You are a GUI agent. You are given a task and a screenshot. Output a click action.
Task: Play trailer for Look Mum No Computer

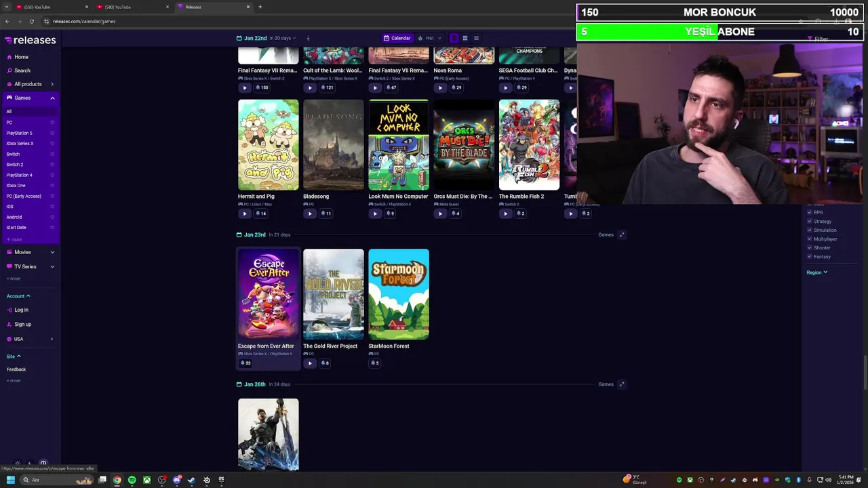[x=375, y=213]
